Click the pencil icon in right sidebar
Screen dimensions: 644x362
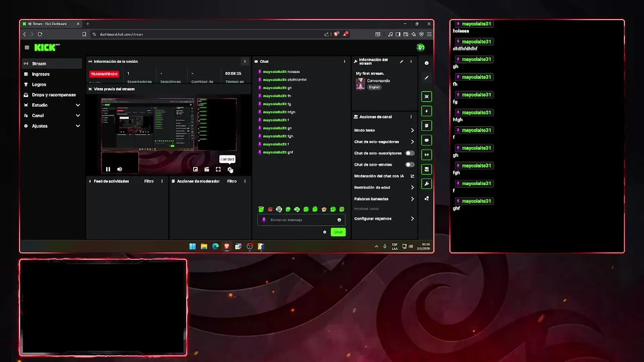427,77
